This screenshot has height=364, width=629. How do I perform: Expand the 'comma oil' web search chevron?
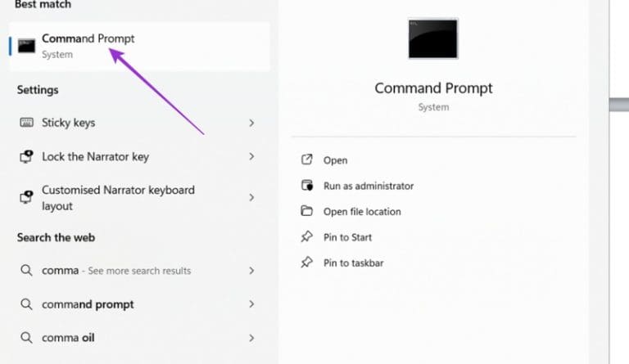click(251, 338)
